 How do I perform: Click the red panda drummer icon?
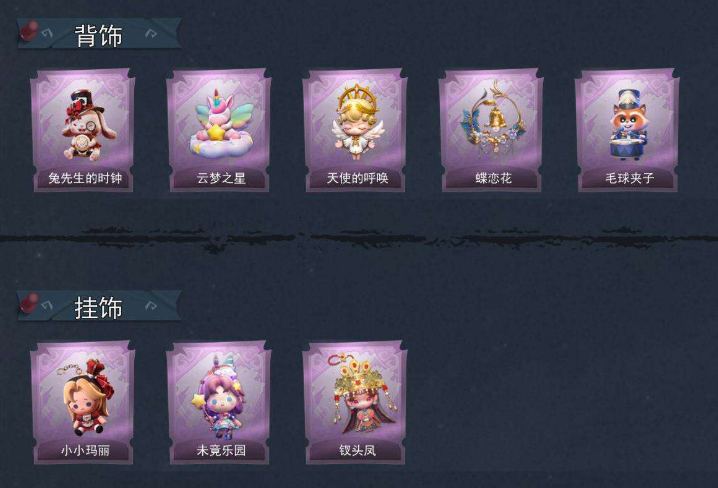[x=628, y=125]
